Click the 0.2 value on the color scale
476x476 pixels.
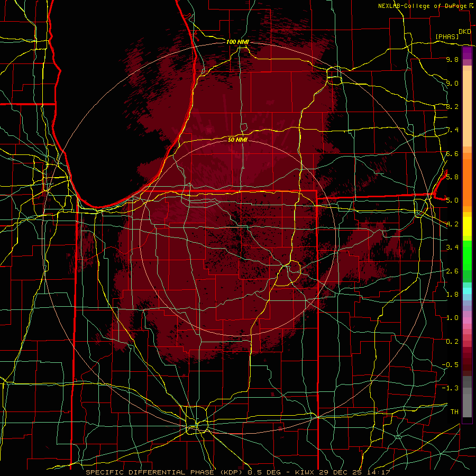pos(452,342)
